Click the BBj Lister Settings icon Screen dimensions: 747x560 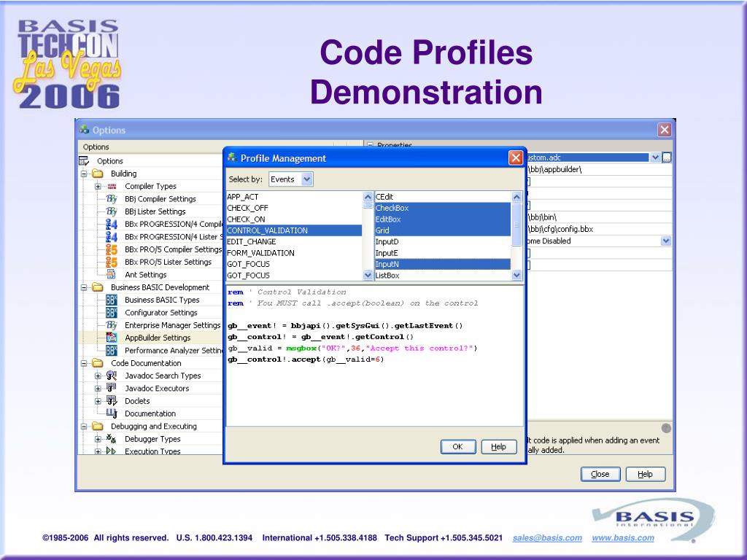[112, 211]
